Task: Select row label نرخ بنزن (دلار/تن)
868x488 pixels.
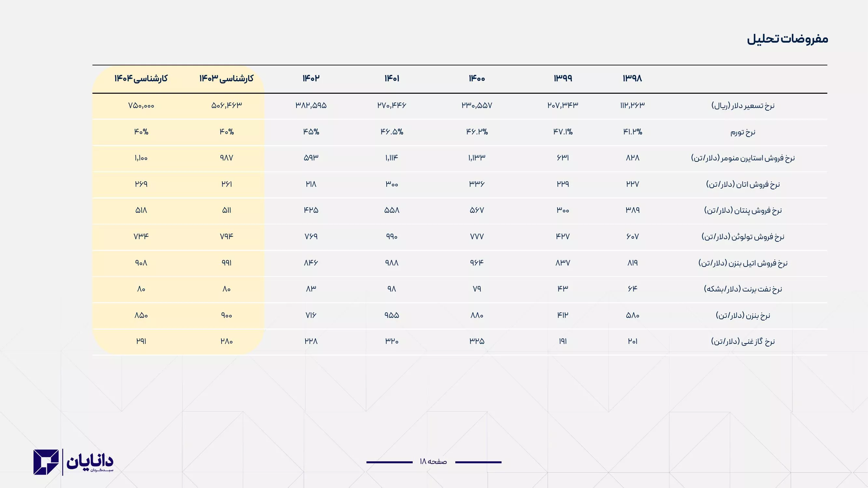Action: click(743, 315)
